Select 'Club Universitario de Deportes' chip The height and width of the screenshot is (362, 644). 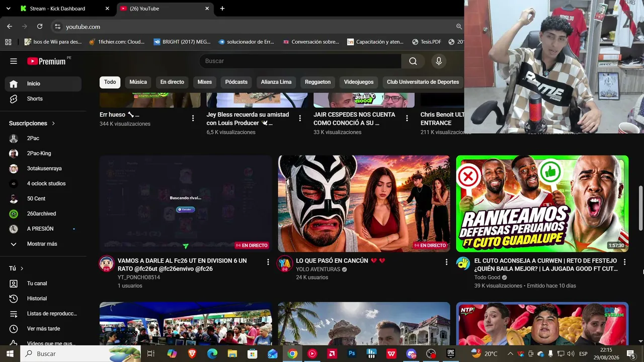[x=423, y=82]
